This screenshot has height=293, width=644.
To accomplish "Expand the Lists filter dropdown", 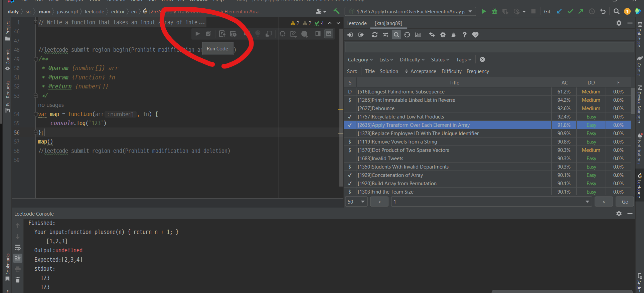I will pyautogui.click(x=386, y=60).
